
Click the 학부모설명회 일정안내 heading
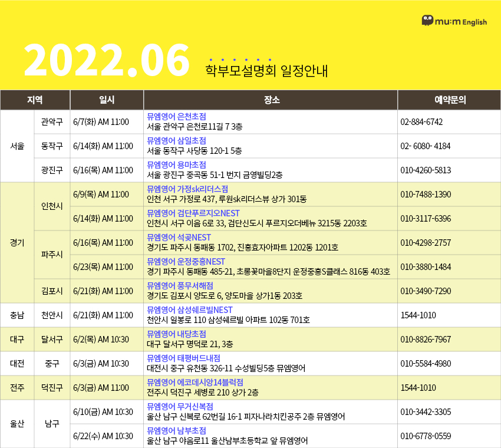(266, 71)
